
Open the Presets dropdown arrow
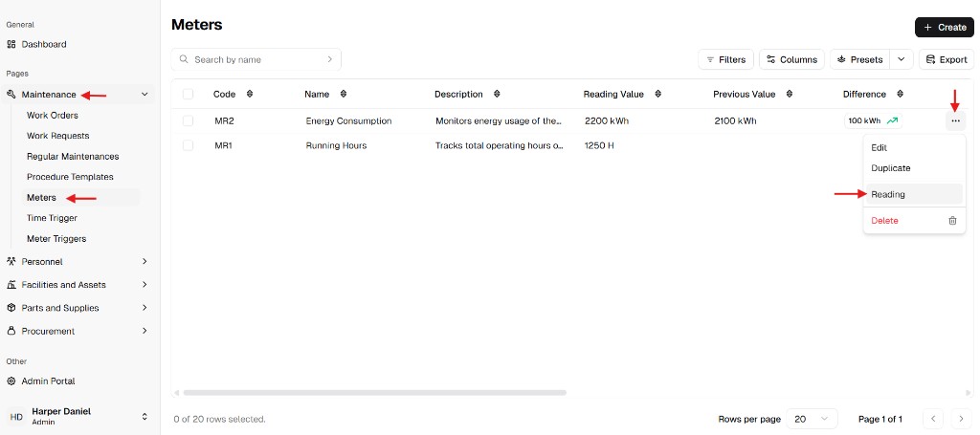point(902,59)
